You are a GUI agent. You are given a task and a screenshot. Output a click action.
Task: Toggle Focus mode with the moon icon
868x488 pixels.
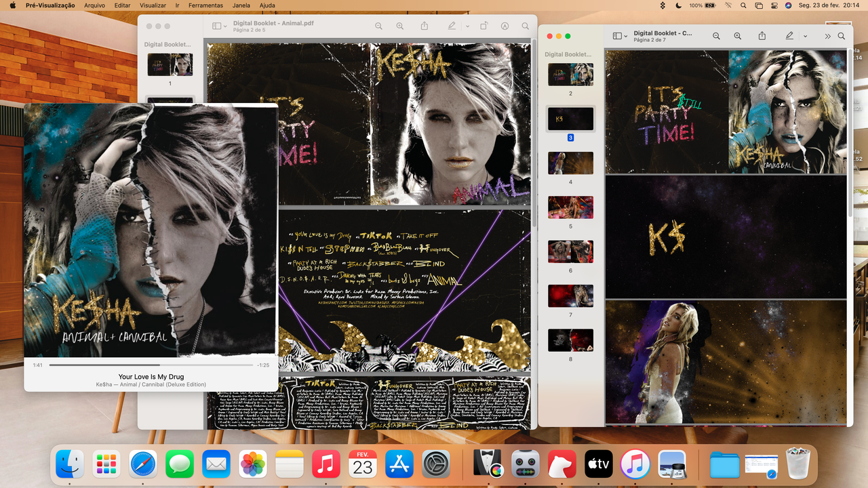(679, 5)
